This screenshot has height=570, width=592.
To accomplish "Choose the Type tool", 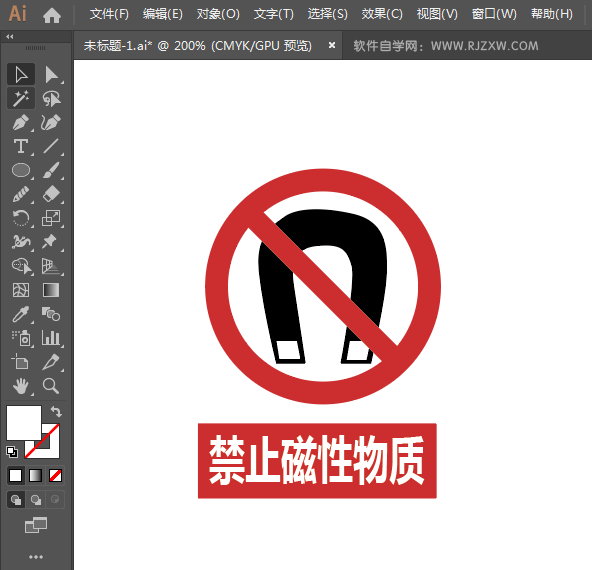I will [x=21, y=146].
